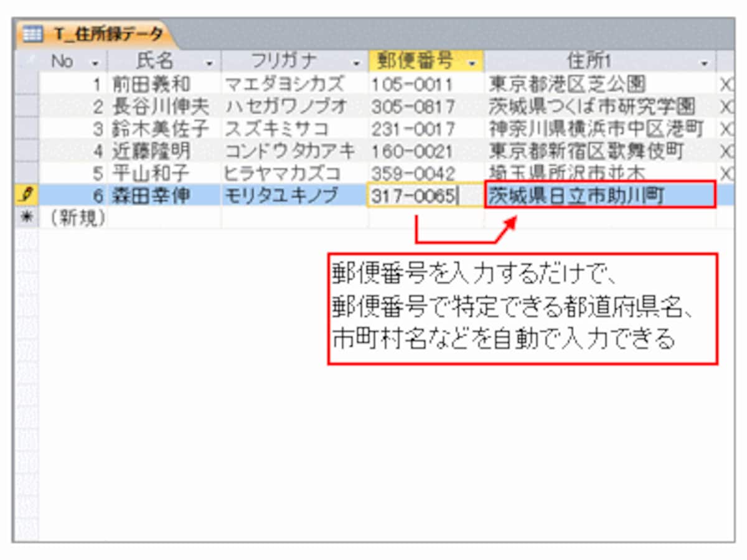
Task: Open the No column dropdown arrow
Action: [95, 63]
